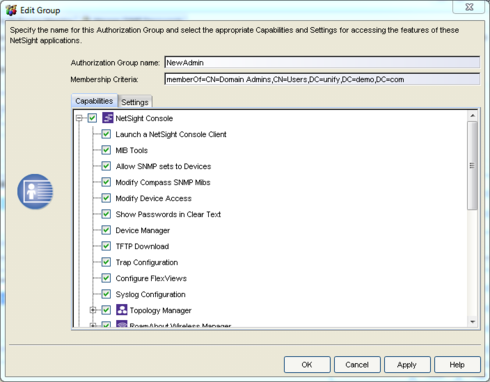Toggle the Trap Configuration checkbox
490x382 pixels.
(106, 262)
